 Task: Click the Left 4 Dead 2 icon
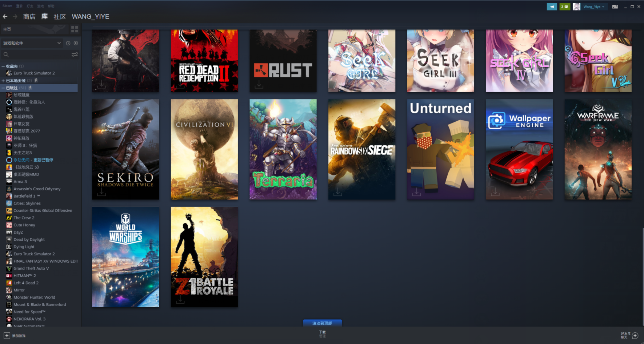[9, 283]
